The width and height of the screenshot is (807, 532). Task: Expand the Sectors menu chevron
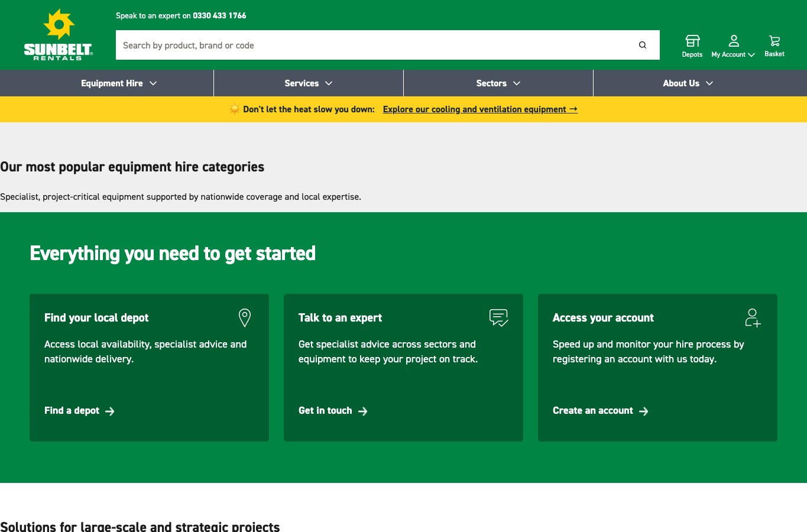(517, 83)
